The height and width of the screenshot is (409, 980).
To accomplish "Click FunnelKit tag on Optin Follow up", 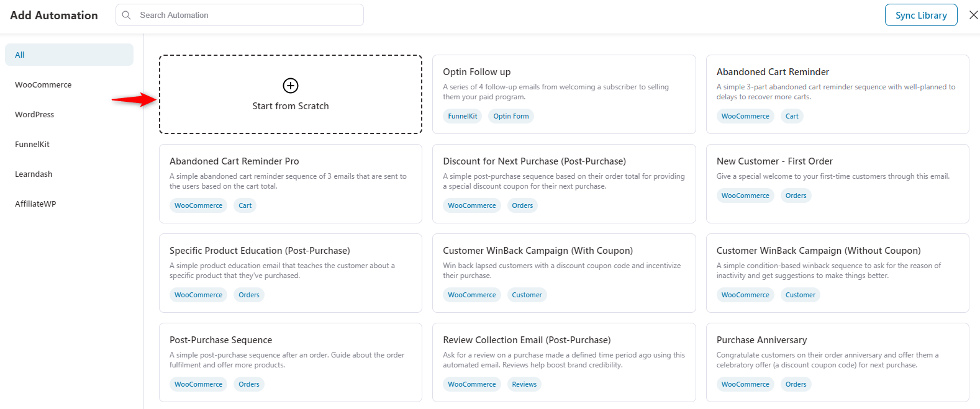I will [463, 116].
